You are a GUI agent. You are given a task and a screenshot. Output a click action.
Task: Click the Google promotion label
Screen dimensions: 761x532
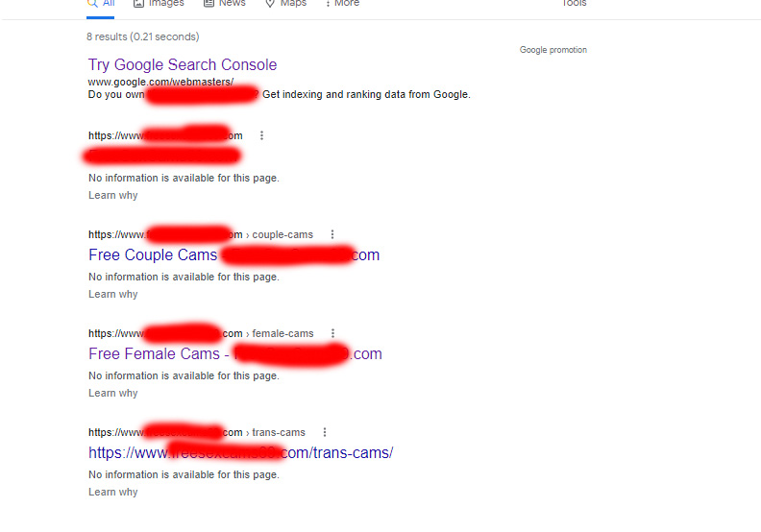tap(553, 50)
